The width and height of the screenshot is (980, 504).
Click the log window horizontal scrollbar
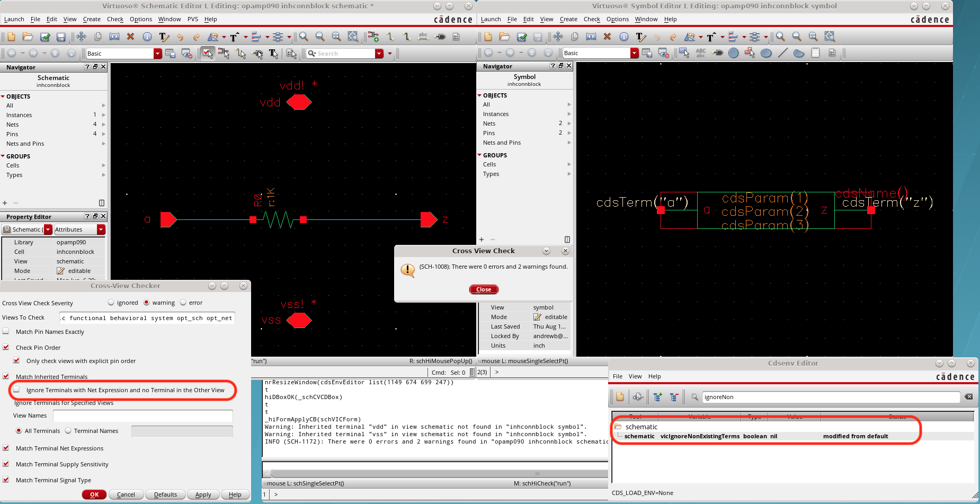click(440, 473)
